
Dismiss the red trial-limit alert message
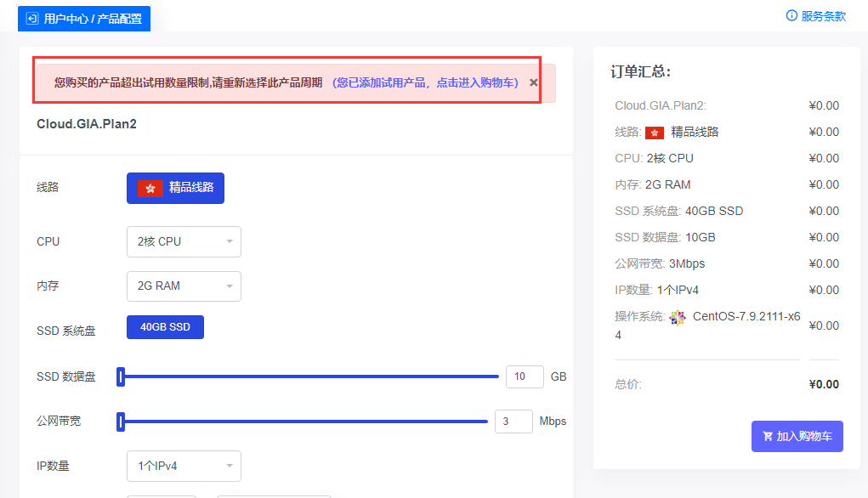(x=534, y=82)
